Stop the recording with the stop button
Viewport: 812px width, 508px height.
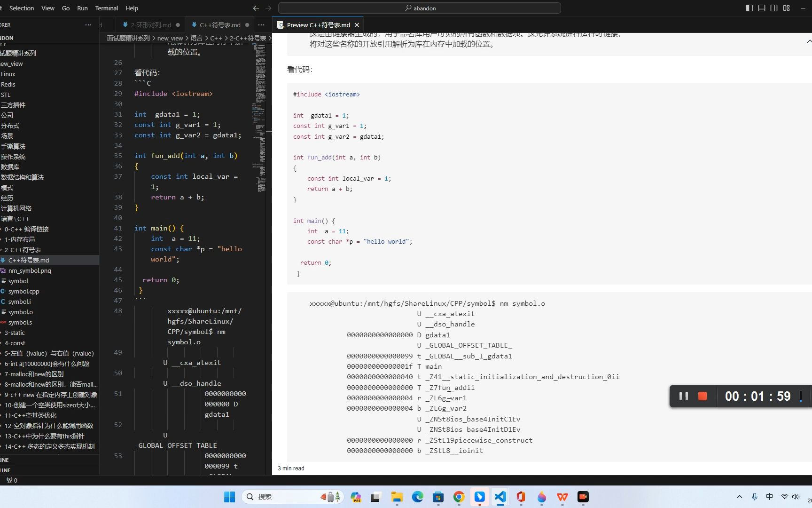pyautogui.click(x=702, y=396)
